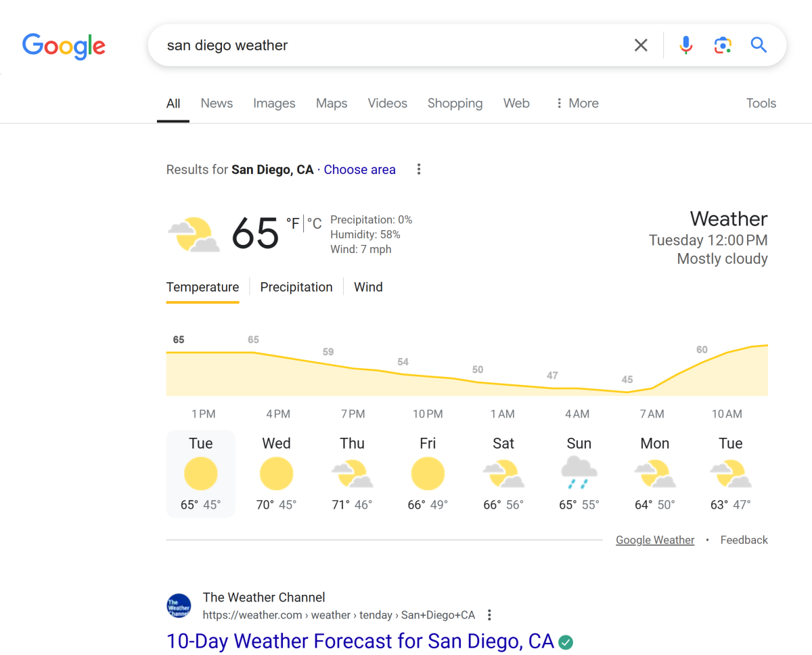Click inside the search input field
The width and height of the screenshot is (812, 655).
click(x=392, y=45)
